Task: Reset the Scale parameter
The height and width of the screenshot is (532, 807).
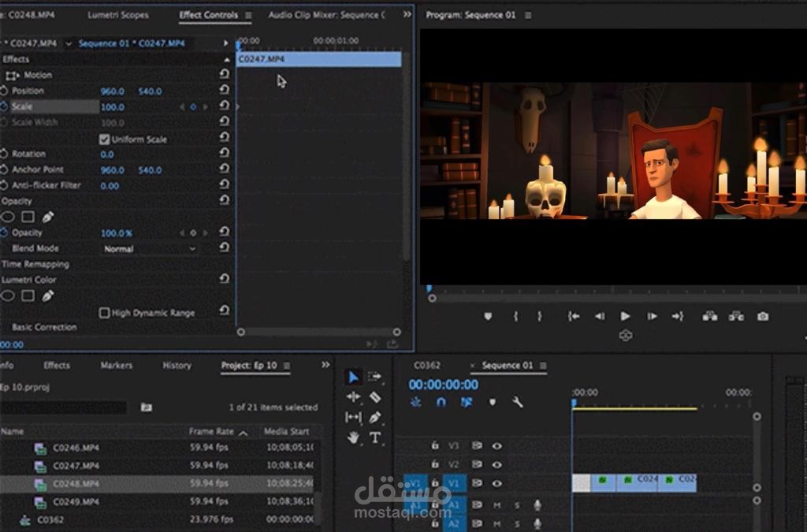Action: [x=225, y=106]
